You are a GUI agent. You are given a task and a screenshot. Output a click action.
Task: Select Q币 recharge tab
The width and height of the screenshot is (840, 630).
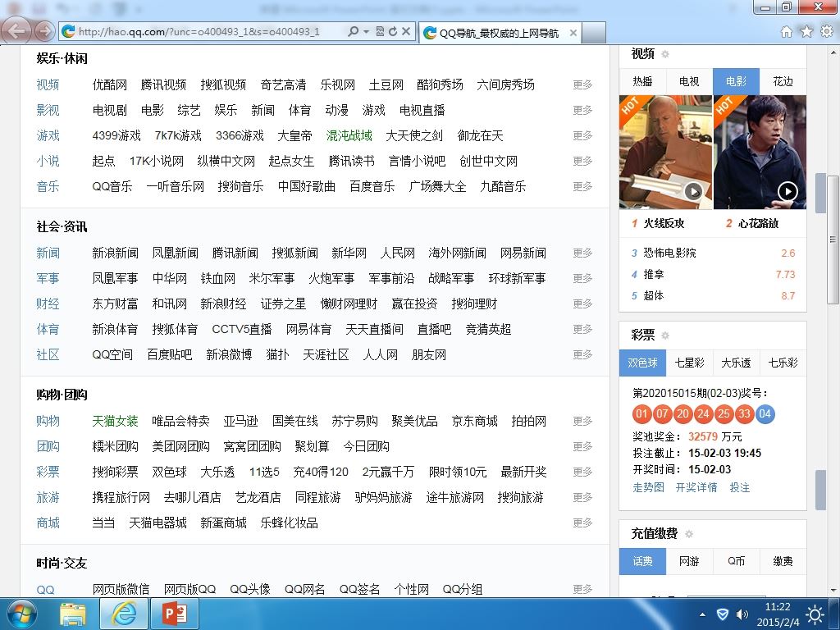coord(736,561)
